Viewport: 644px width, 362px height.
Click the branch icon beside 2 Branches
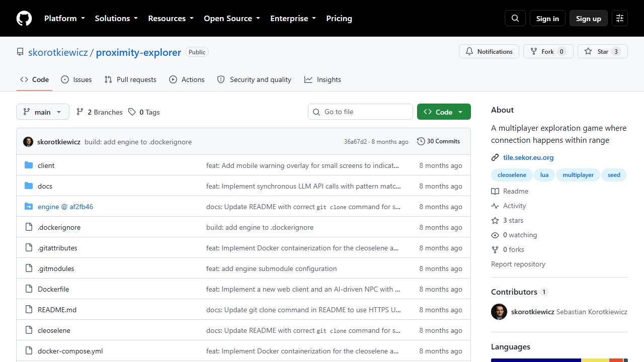point(80,112)
